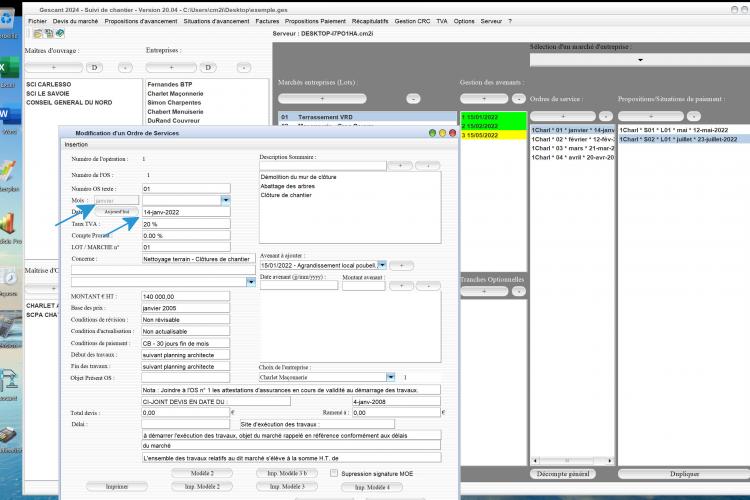Viewport: 750px width, 500px height.
Task: Click the first toolbar icon under Fichier
Action: 37,33
